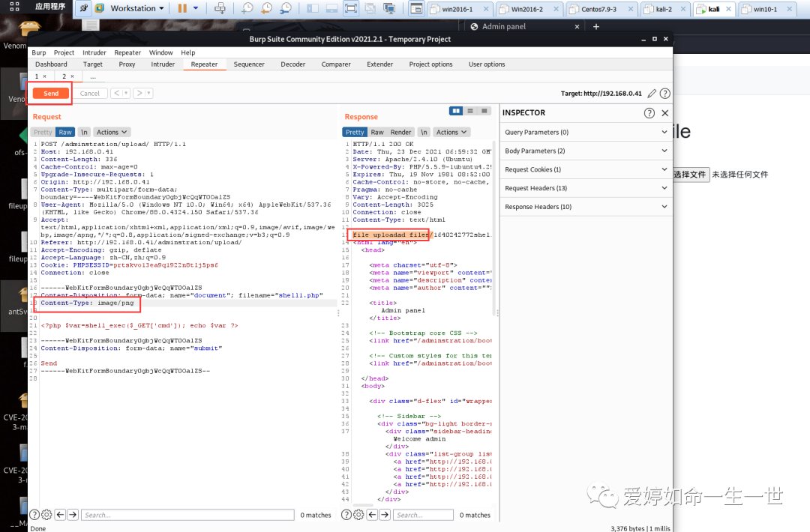This screenshot has height=532, width=810.
Task: Switch response view to Pretty
Action: [355, 132]
